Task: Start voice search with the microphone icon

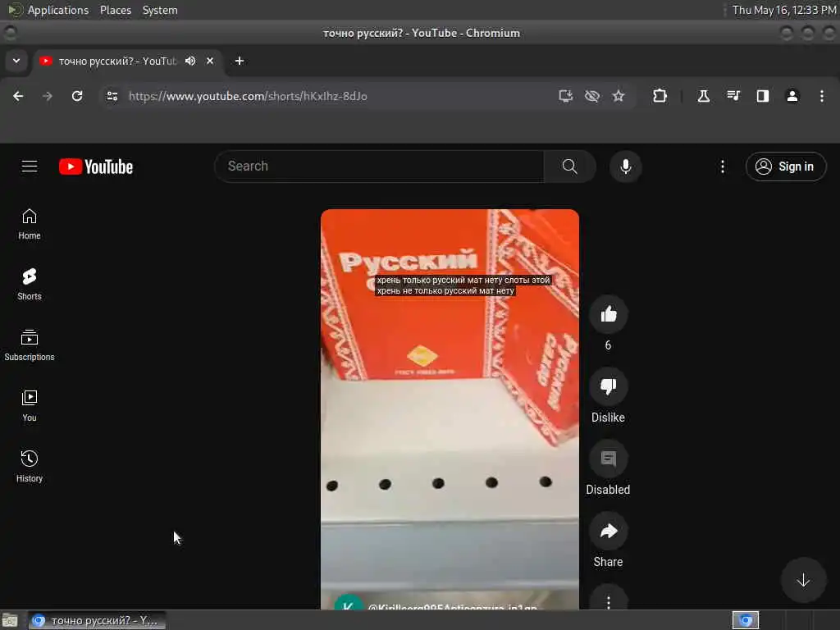Action: [625, 167]
